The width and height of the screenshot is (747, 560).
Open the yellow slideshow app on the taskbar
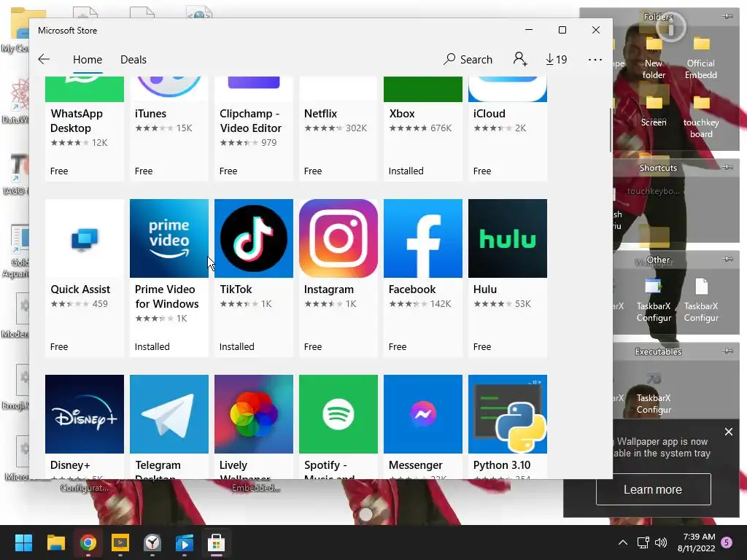pyautogui.click(x=120, y=542)
